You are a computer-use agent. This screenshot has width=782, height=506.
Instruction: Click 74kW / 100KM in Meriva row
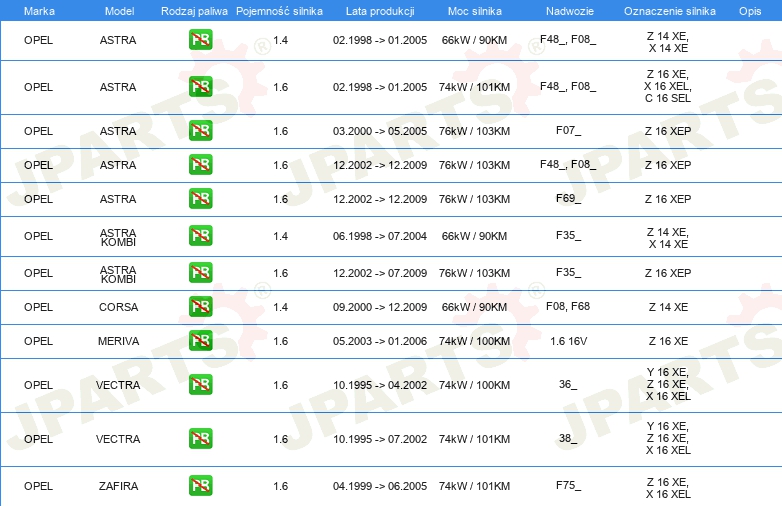474,341
